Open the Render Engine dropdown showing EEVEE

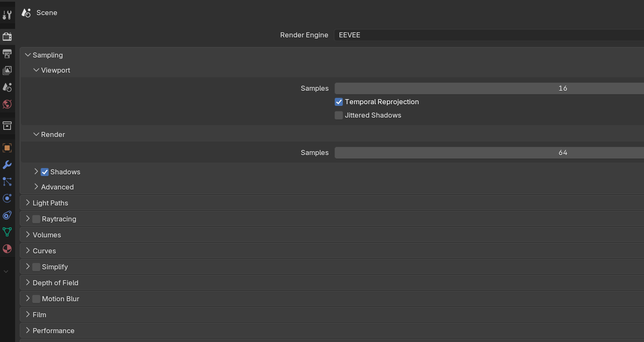point(489,35)
